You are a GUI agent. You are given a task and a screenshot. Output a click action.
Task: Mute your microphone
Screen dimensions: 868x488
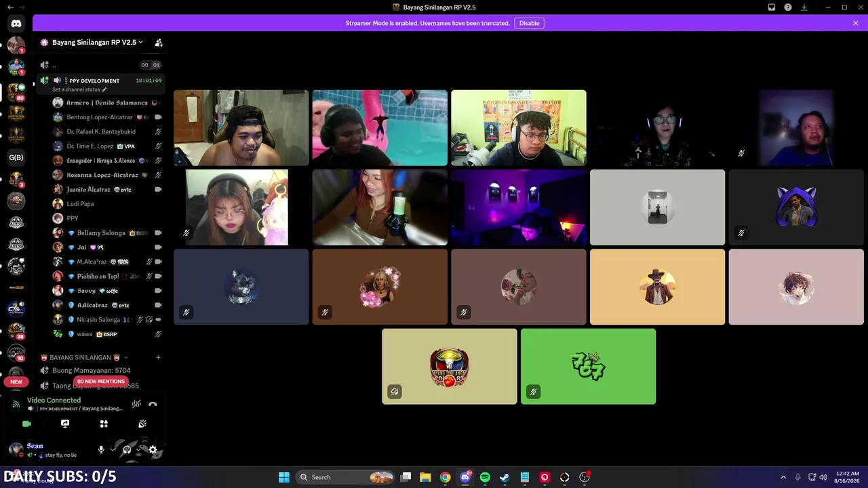(x=101, y=449)
